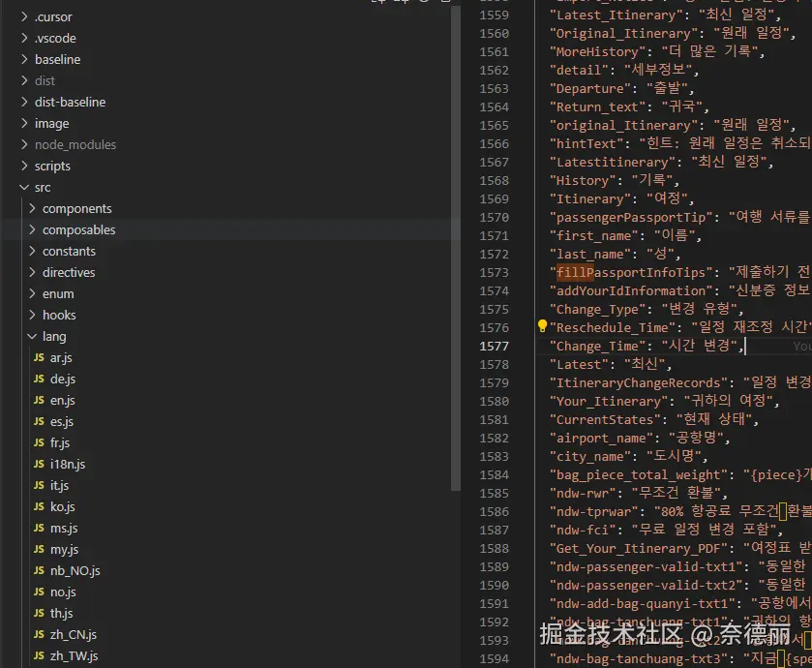
Task: Open the th.js file name
Action: pyautogui.click(x=62, y=613)
